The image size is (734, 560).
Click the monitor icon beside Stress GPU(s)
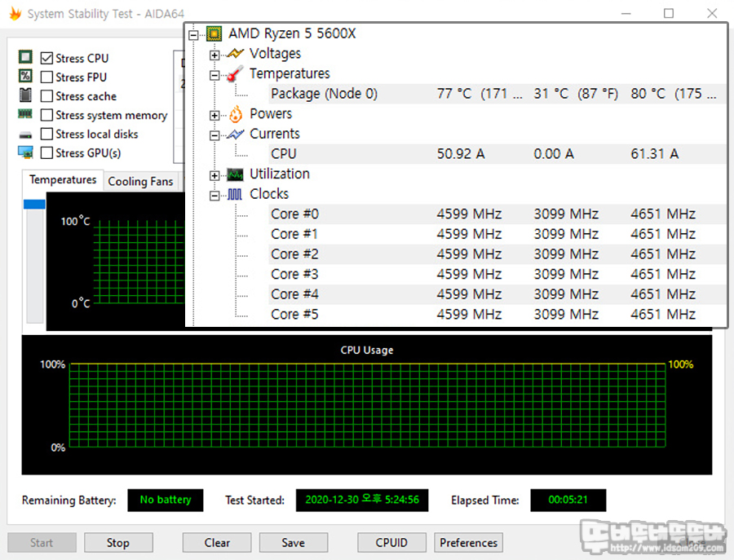(x=25, y=152)
